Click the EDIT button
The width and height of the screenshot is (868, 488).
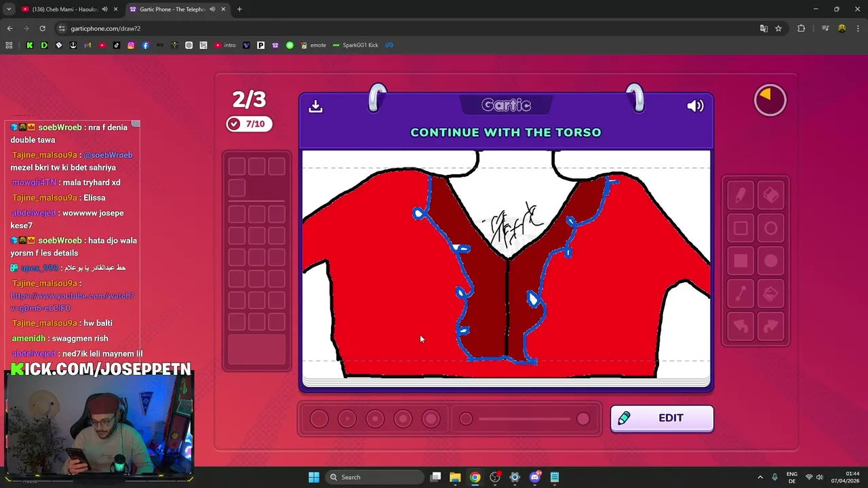(x=662, y=418)
